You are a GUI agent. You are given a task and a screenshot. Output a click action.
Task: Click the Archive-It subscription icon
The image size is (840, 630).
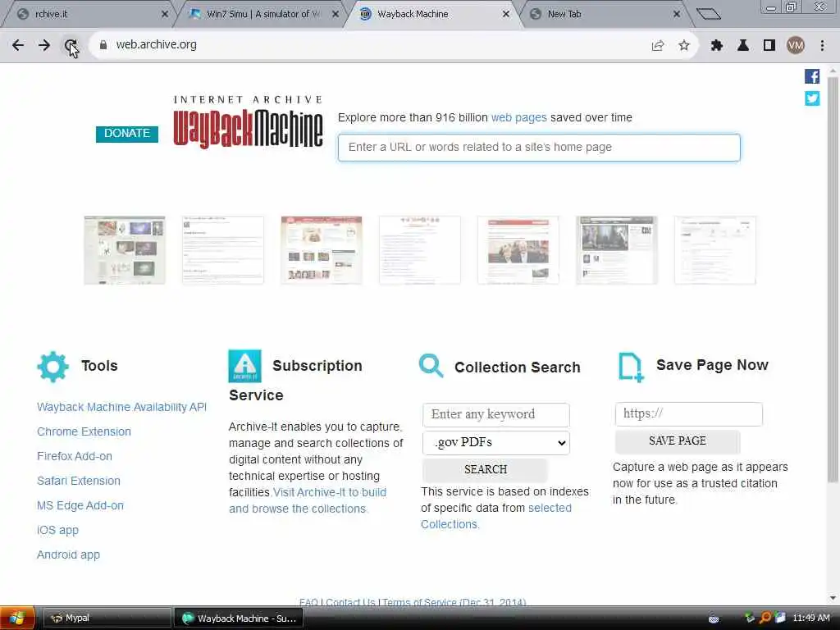click(x=244, y=366)
